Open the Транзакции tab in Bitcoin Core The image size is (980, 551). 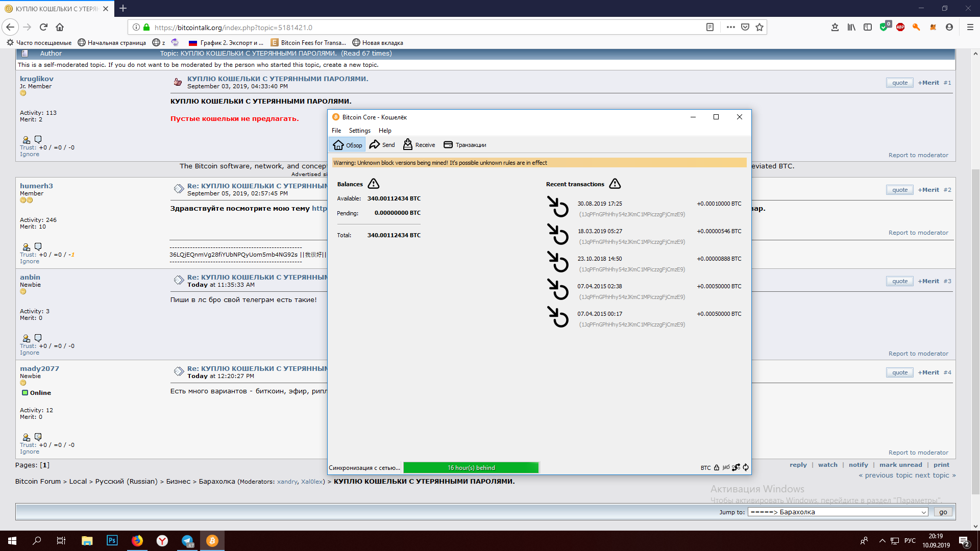click(x=464, y=145)
